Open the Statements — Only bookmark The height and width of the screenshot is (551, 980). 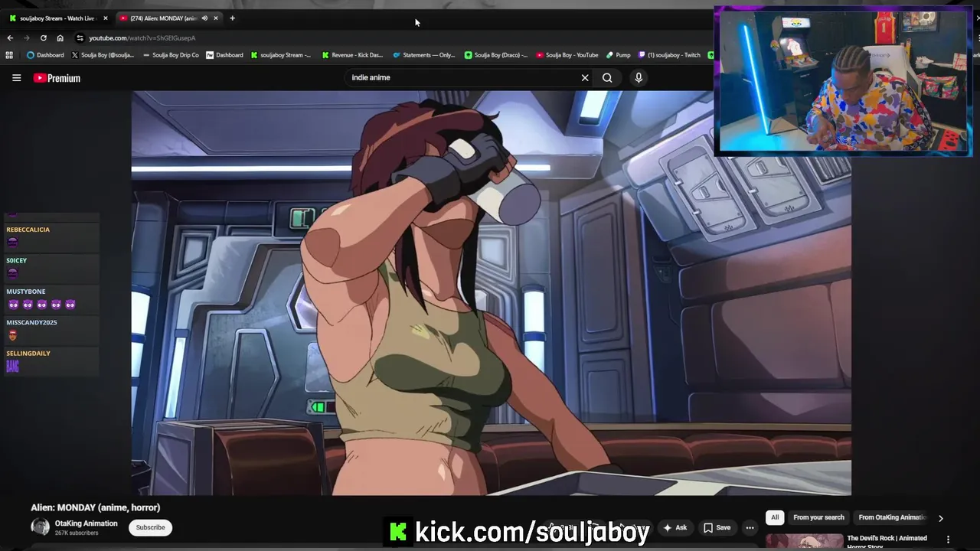pyautogui.click(x=423, y=55)
